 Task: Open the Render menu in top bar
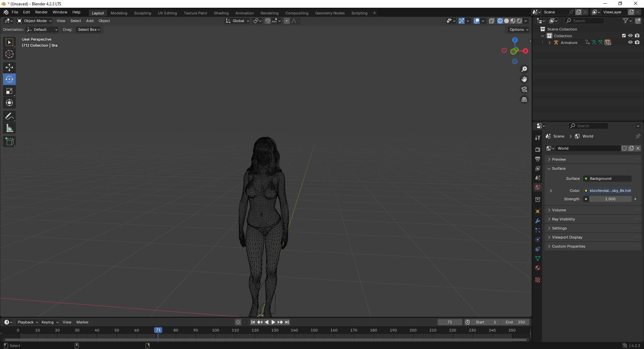tap(41, 12)
